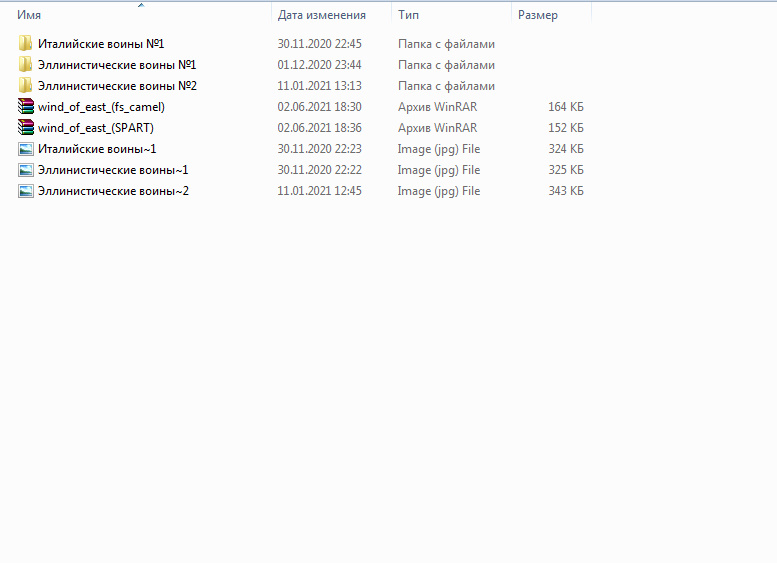Click the WinRAR icon of wind_of_east_(fs_camel)

(x=26, y=107)
